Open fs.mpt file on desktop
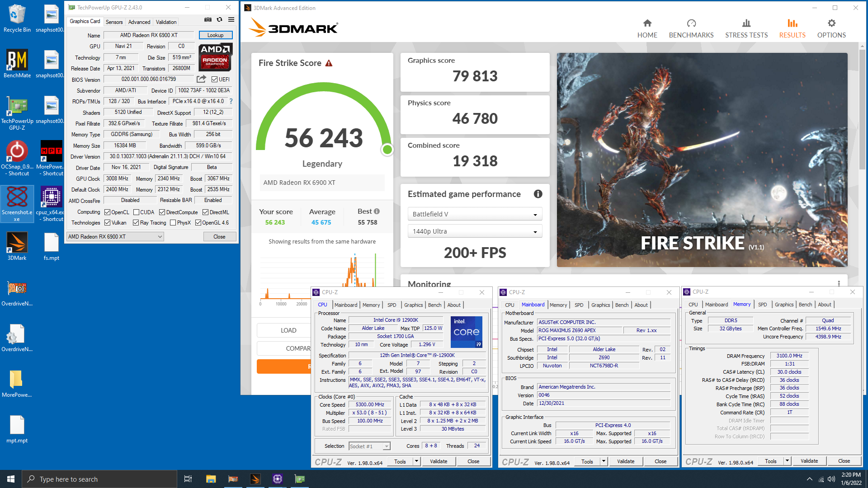This screenshot has height=488, width=868. 51,246
